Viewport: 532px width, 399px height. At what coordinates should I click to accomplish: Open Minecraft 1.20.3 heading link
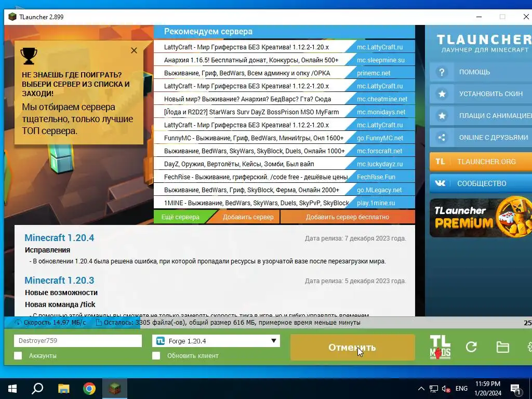click(59, 281)
